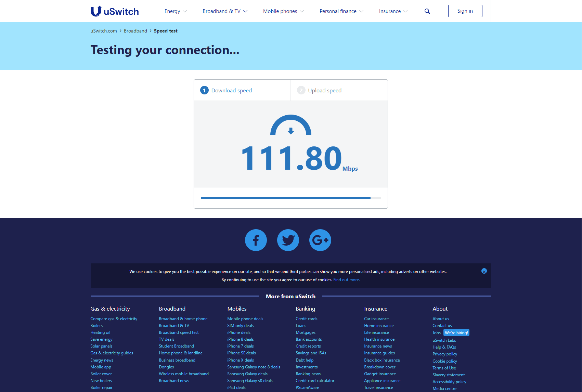Open the Twitter bird icon
582x392 pixels.
coord(288,240)
